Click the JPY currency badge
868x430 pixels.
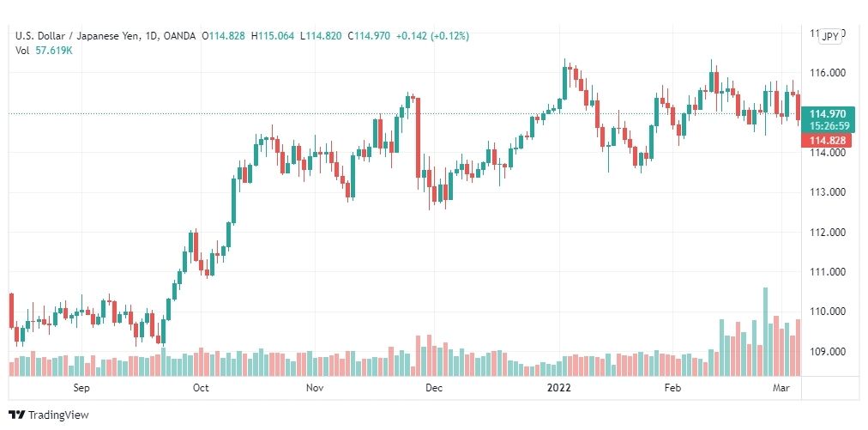830,37
